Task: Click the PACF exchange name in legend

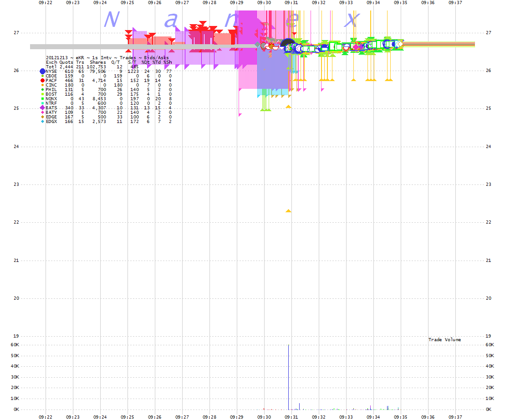Action: 51,81
